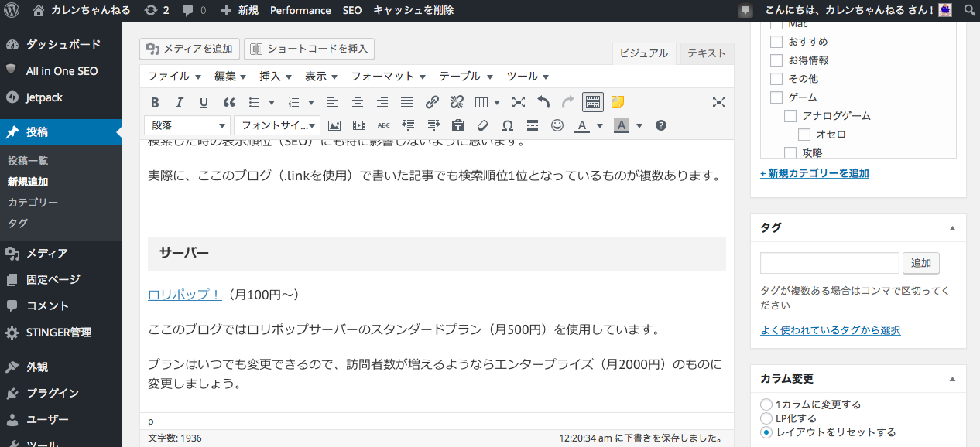This screenshot has height=447, width=980.
Task: Insert a special character with the omega icon
Action: click(508, 125)
